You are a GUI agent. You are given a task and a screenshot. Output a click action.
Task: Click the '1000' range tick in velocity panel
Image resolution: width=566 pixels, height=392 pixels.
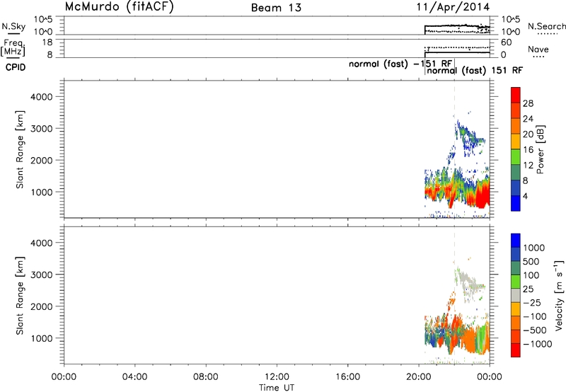click(x=42, y=338)
